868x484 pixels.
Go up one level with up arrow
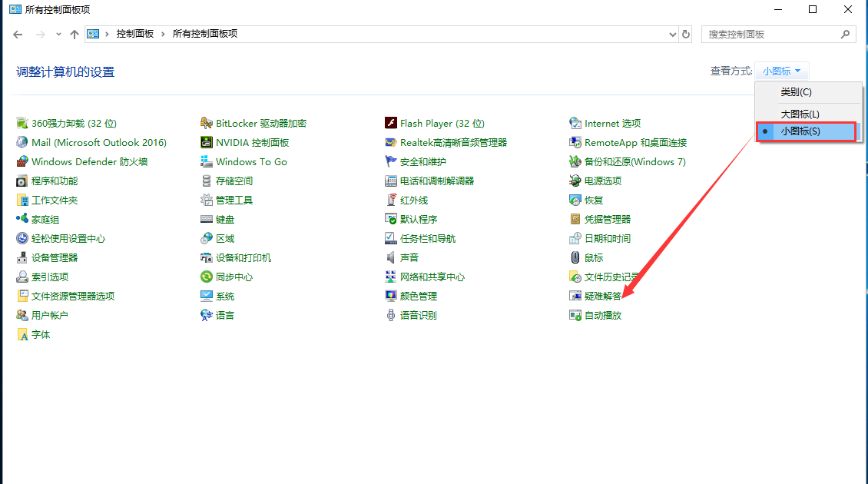75,35
